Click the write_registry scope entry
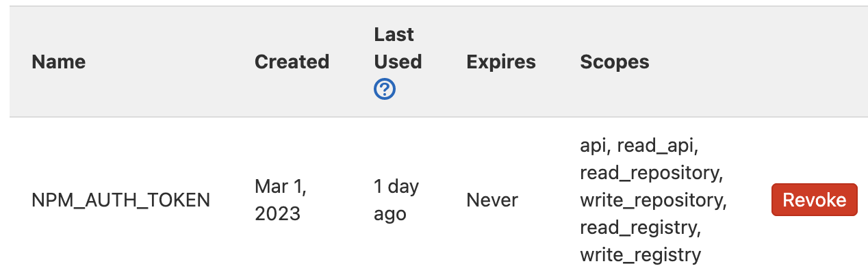 (x=641, y=255)
